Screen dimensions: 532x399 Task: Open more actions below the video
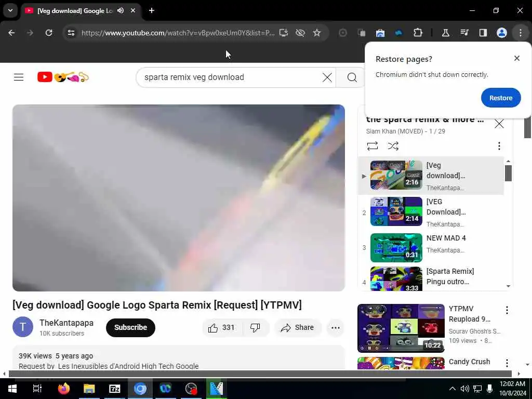(x=335, y=328)
